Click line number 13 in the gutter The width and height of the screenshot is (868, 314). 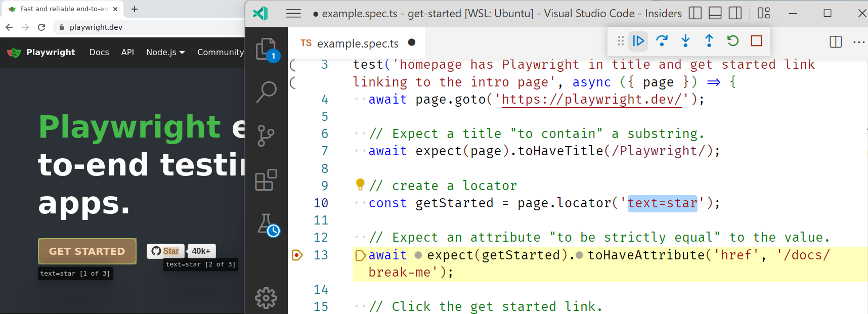(321, 255)
